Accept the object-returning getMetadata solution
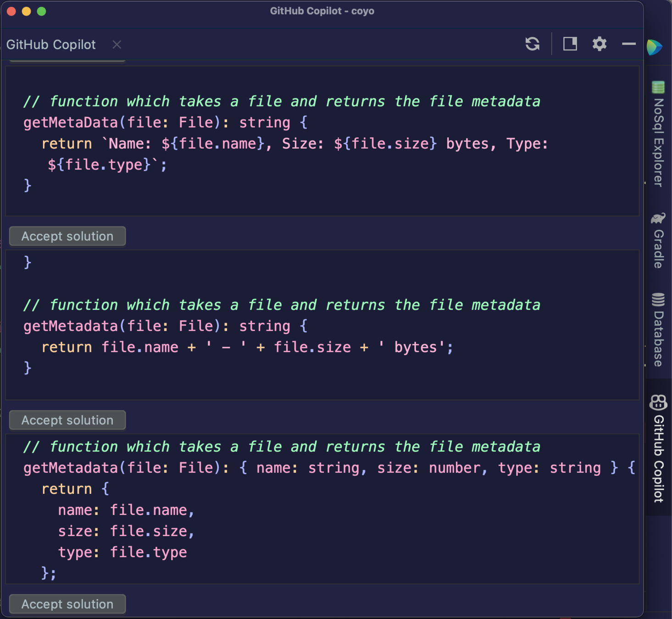 click(67, 604)
